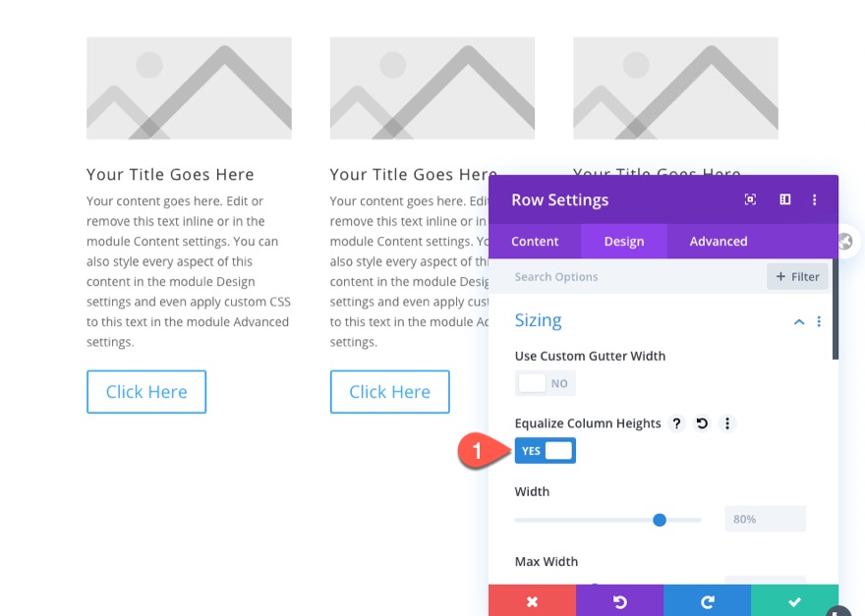The width and height of the screenshot is (865, 616).
Task: Discard changes with the red X
Action: point(532,601)
